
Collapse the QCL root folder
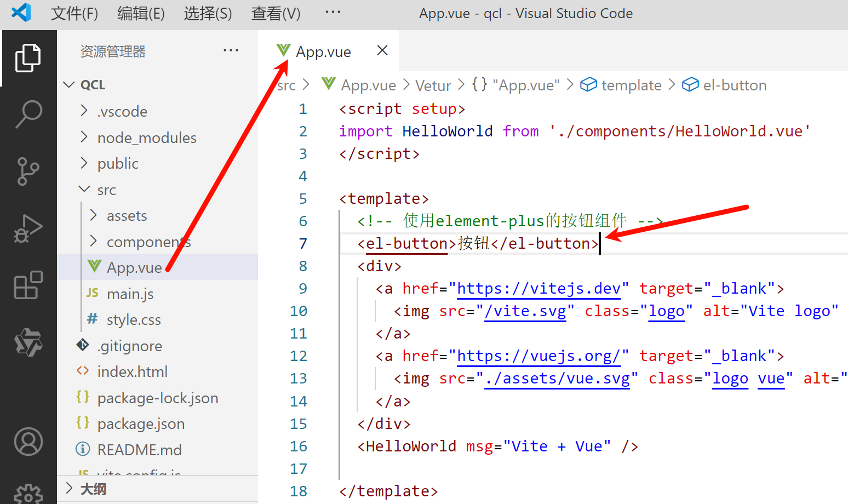[68, 84]
